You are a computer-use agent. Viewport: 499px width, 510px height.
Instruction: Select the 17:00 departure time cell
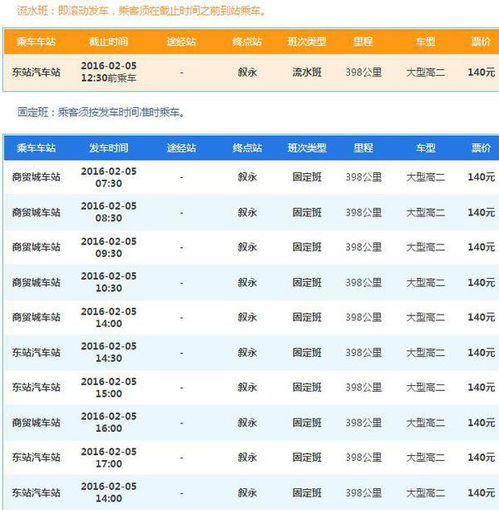click(109, 457)
